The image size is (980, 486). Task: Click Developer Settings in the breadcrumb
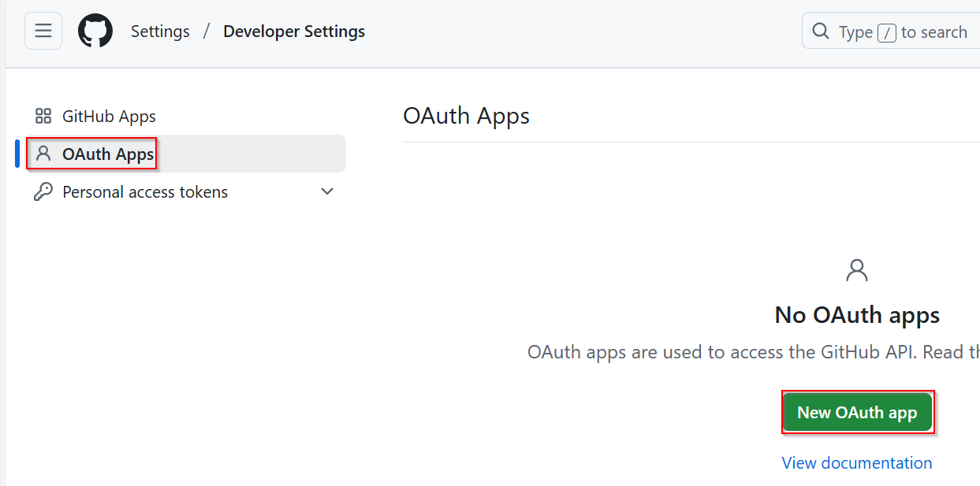(293, 31)
